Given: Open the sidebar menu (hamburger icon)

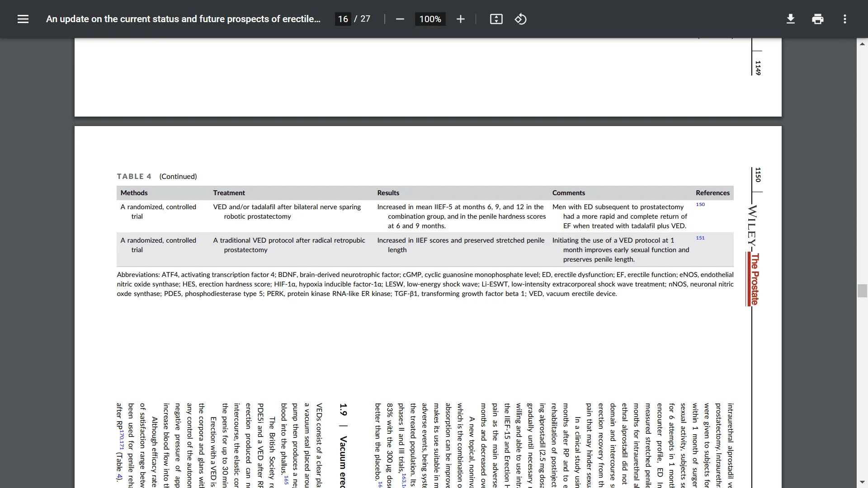Looking at the screenshot, I should tap(23, 19).
